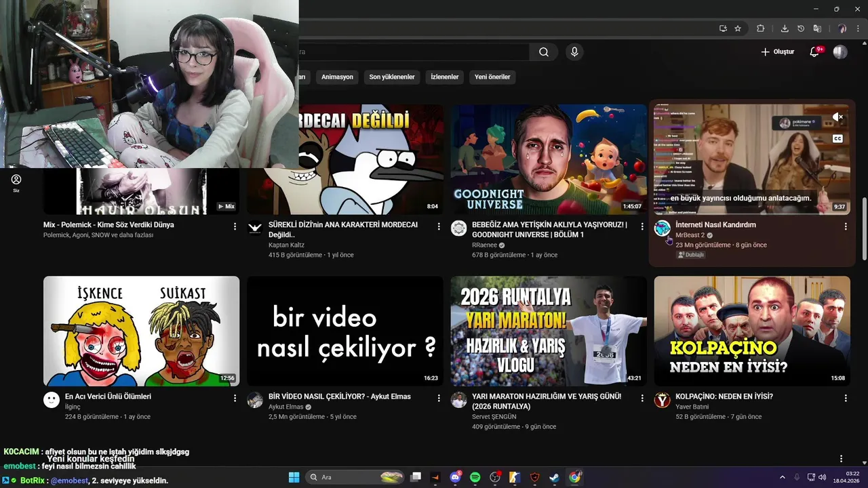Open the Chrome three-dot menu
The height and width of the screenshot is (488, 868).
click(858, 28)
